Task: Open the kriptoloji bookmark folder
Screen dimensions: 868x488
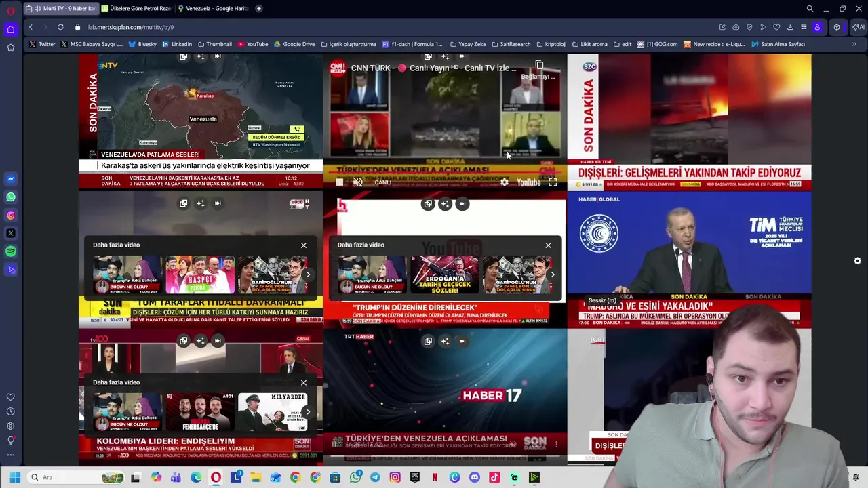Action: pos(551,44)
